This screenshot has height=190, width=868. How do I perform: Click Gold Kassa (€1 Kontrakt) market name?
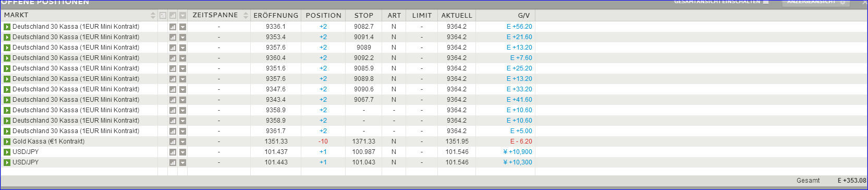point(48,141)
